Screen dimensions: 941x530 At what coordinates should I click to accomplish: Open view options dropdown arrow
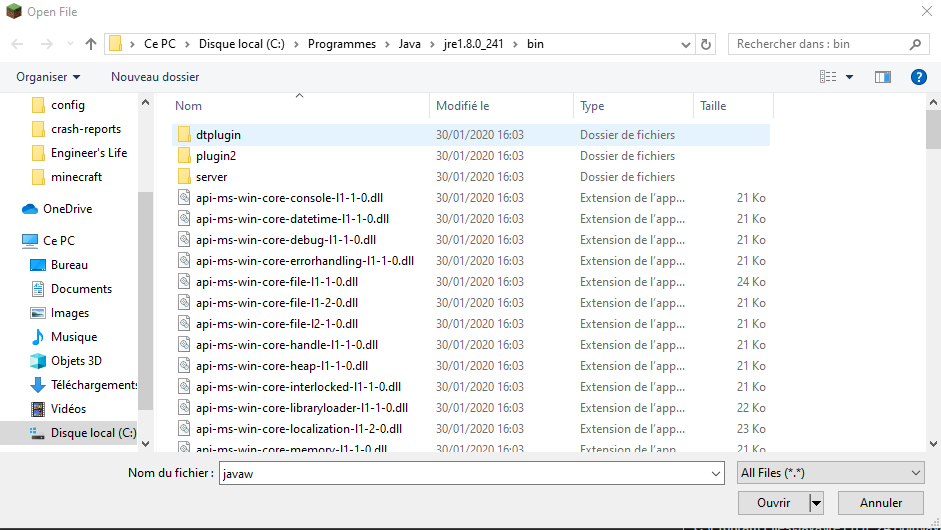tap(849, 77)
